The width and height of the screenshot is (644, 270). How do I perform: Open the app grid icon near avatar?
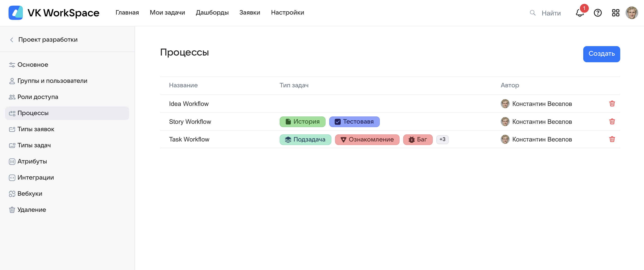pos(616,13)
